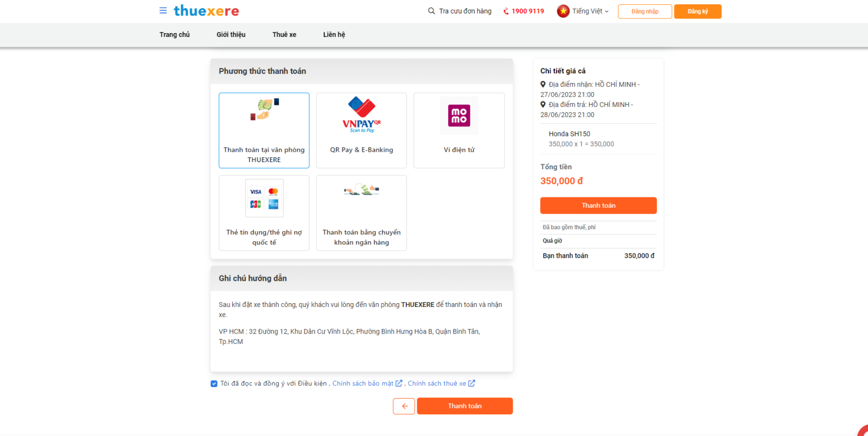The image size is (868, 436).
Task: Open the hamburger menu icon
Action: 163,10
